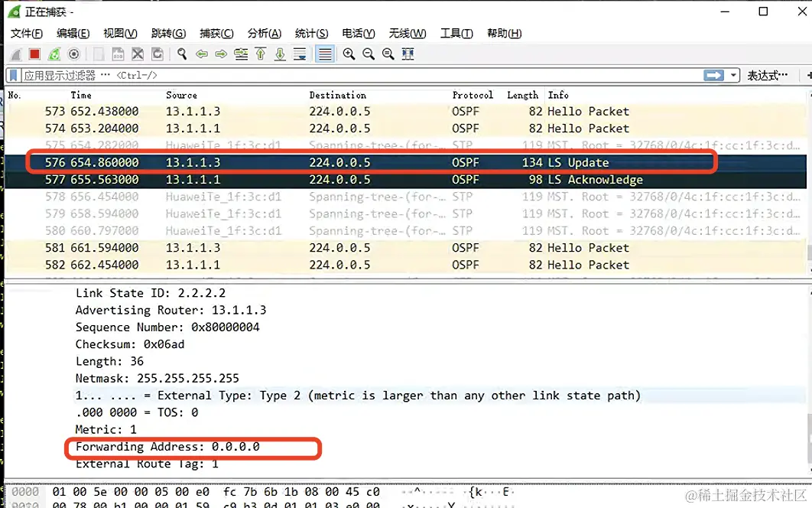Restart the current capture
The width and height of the screenshot is (812, 508).
coord(54,54)
